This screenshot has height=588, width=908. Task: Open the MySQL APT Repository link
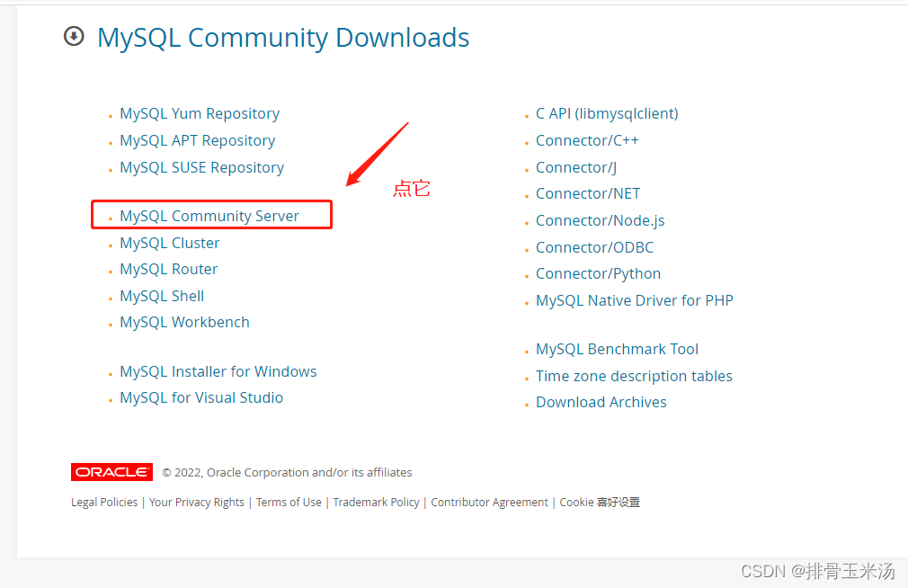(x=198, y=141)
